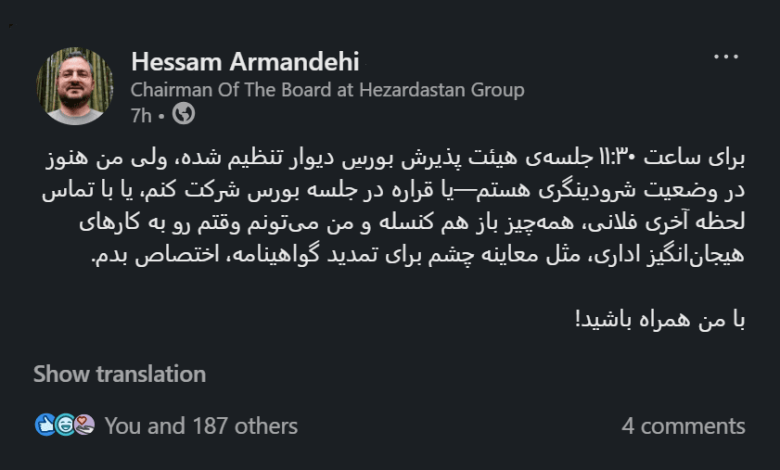Click the laughing Funny reaction icon

(x=64, y=425)
